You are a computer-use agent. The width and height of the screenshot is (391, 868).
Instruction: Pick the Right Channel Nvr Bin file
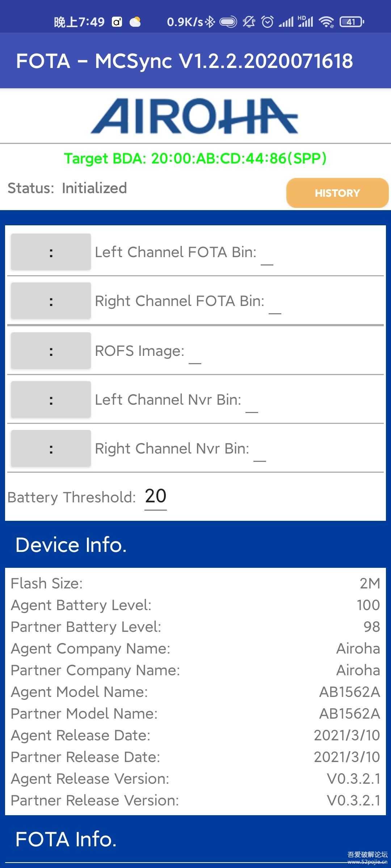tap(51, 448)
